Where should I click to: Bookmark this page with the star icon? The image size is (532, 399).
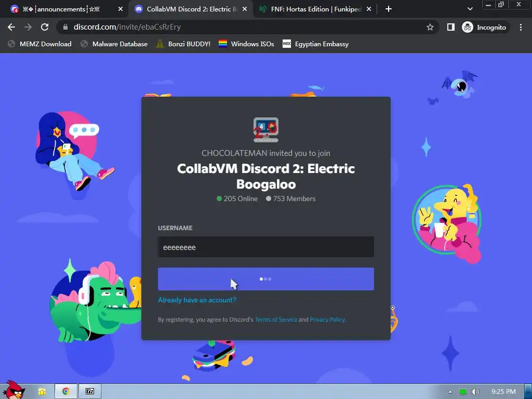click(430, 27)
